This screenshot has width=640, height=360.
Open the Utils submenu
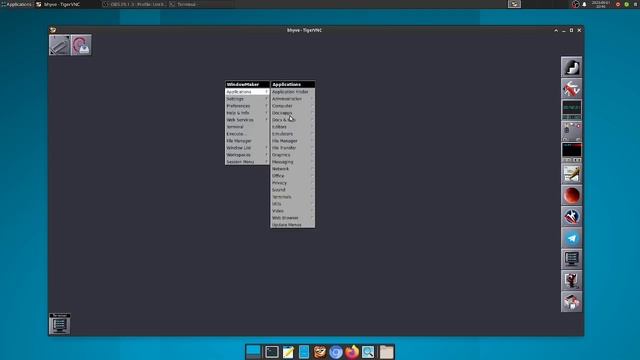[x=292, y=204]
